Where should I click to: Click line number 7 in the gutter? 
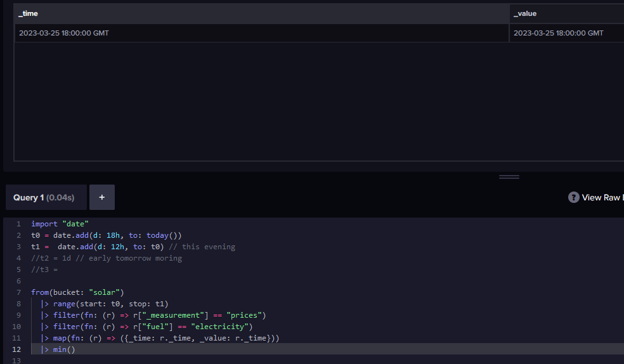click(x=18, y=292)
